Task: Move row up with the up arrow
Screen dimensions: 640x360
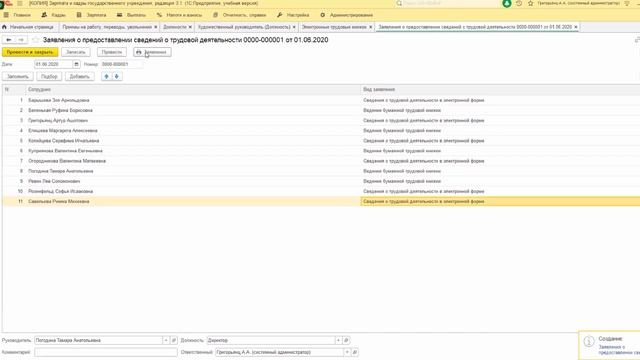Action: [x=107, y=76]
